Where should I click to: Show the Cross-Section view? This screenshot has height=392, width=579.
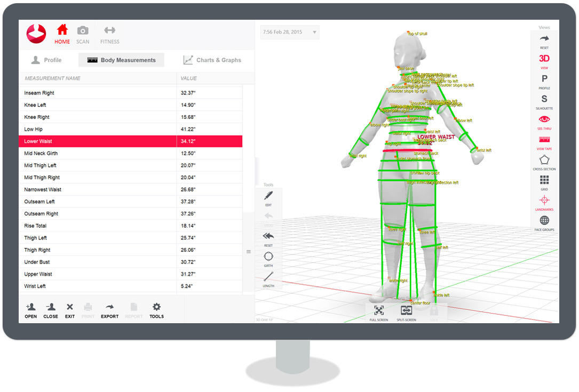click(x=544, y=162)
